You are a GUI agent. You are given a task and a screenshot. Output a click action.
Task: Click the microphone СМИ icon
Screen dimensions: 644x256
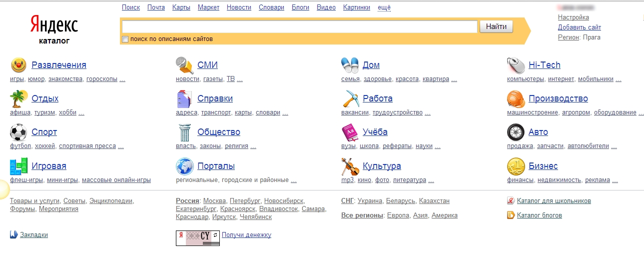click(x=184, y=65)
